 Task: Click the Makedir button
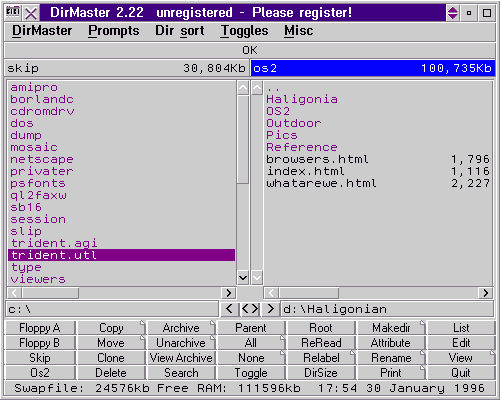pyautogui.click(x=391, y=328)
